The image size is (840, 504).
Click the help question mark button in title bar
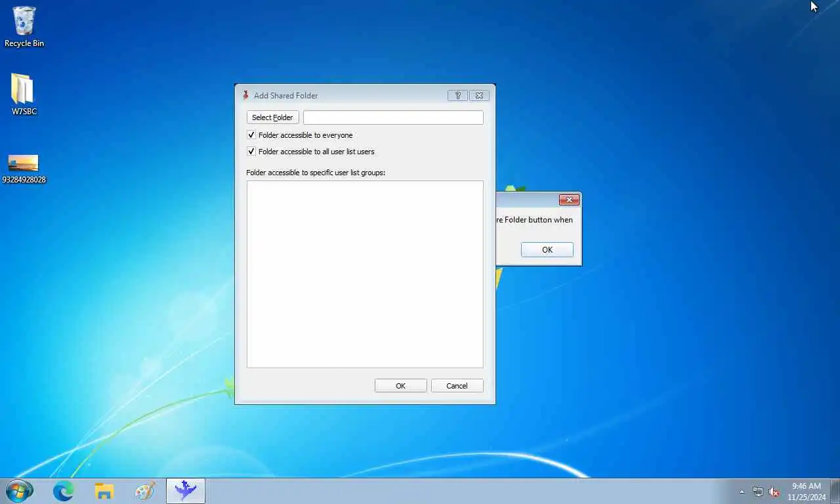[x=457, y=95]
